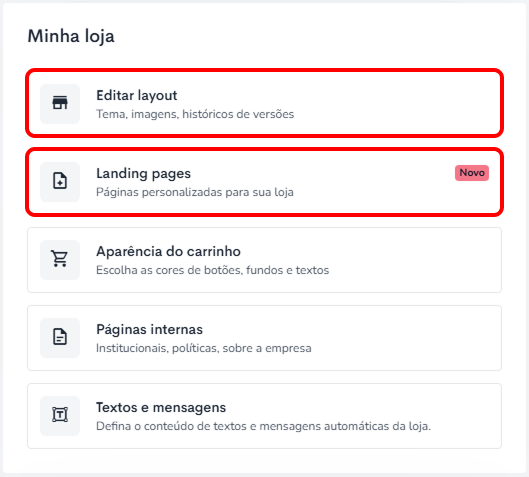Viewport: 529px width, 477px height.
Task: Click the storefront icon for Editar layout
Action: click(60, 104)
